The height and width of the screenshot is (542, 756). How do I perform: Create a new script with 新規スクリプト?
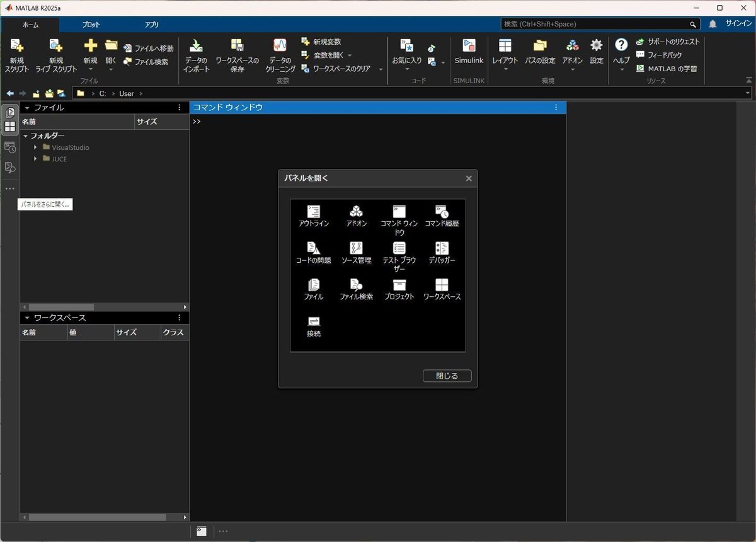tap(17, 55)
